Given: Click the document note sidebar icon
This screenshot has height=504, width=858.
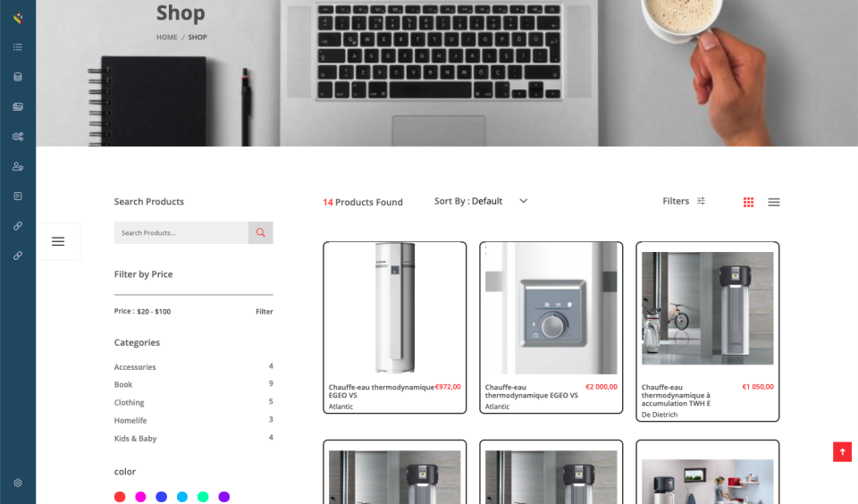Looking at the screenshot, I should (18, 196).
